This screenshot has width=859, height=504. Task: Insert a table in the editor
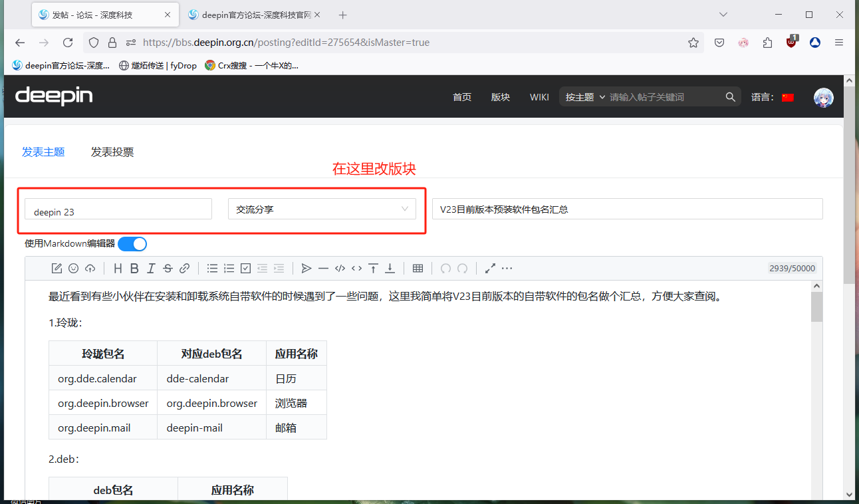(x=418, y=269)
